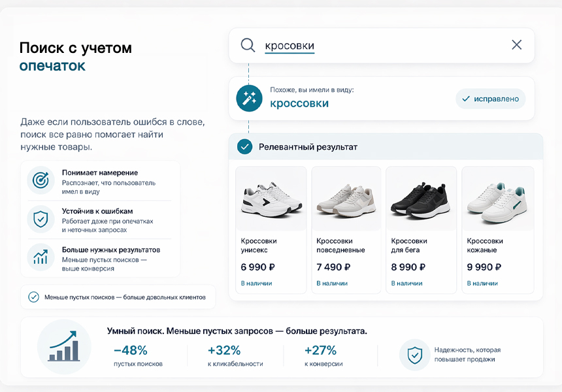
Task: Click the magic wand suggestion icon
Action: click(249, 98)
